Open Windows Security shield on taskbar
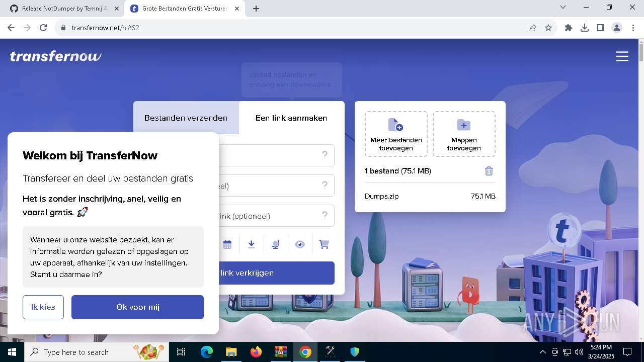This screenshot has width=644, height=362. click(354, 352)
